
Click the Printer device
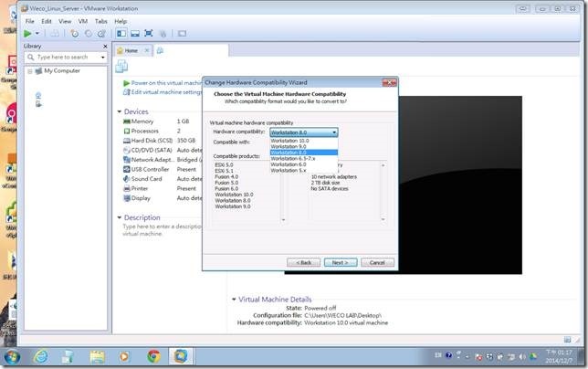[x=140, y=189]
